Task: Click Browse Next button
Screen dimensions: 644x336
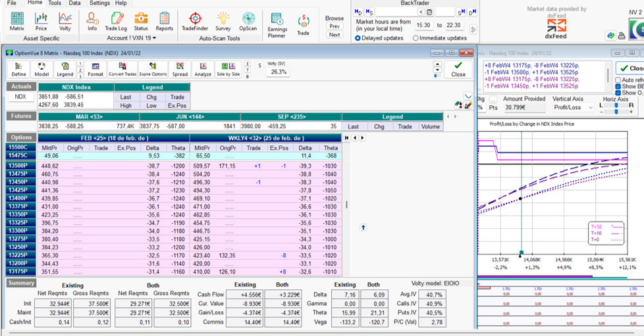Action: [335, 35]
